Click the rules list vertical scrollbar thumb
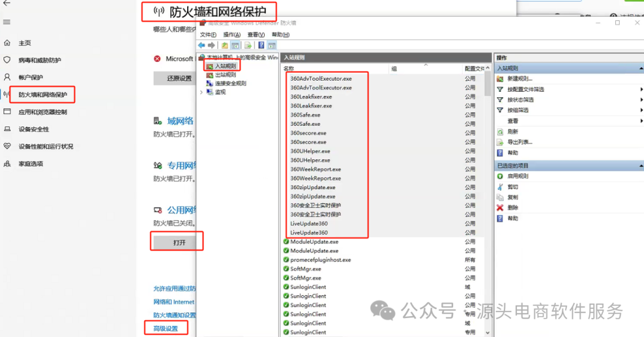 (488, 84)
